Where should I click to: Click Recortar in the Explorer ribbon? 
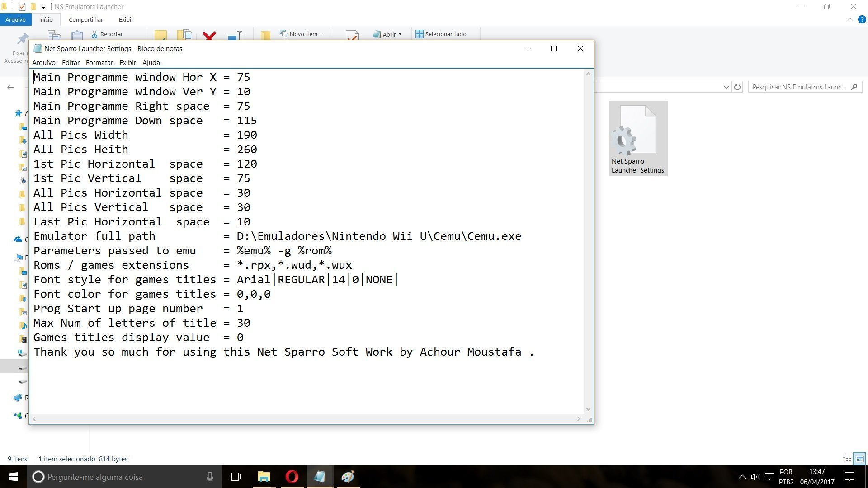[107, 34]
